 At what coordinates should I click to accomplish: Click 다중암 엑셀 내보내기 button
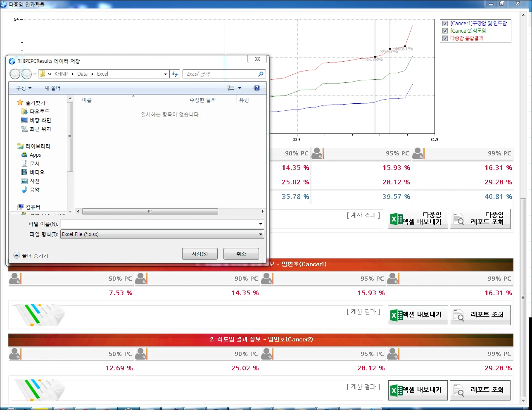418,219
